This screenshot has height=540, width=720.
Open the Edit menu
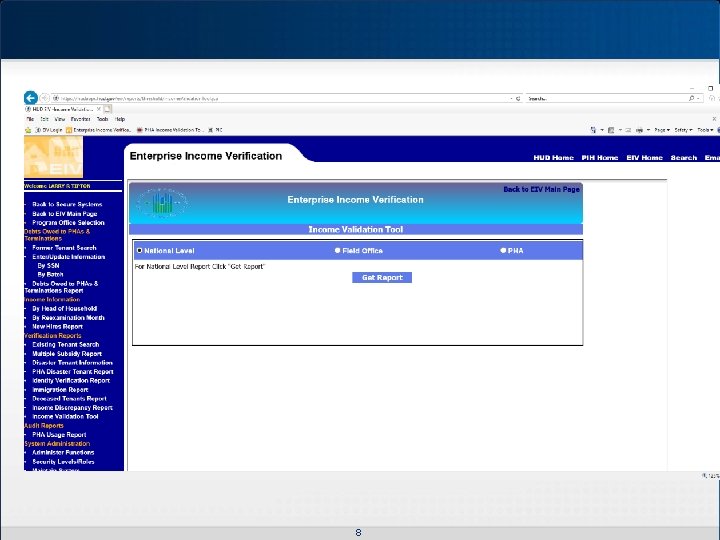click(x=45, y=119)
